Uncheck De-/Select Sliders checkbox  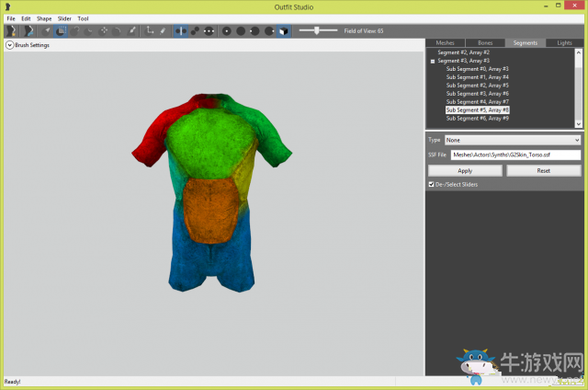(431, 184)
